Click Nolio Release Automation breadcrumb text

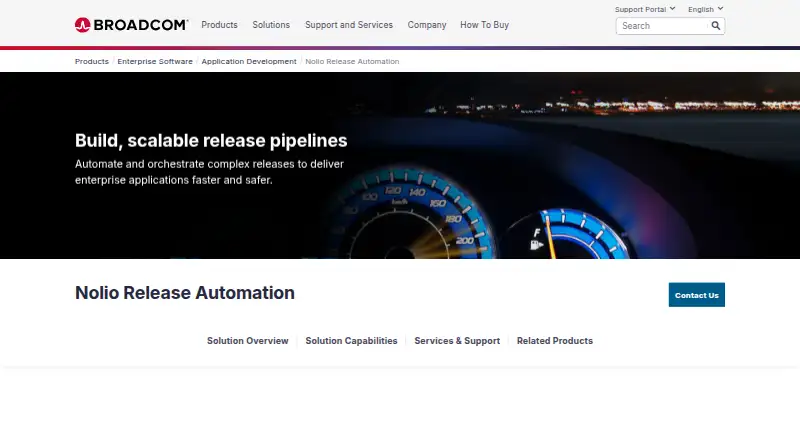tap(352, 61)
